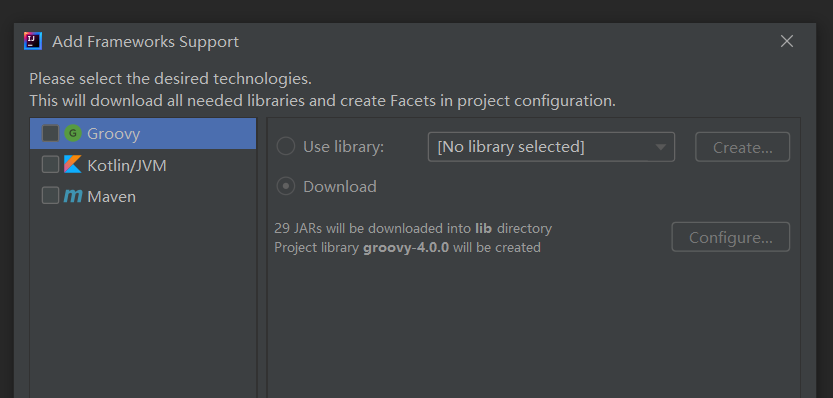Click the Groovy framework icon
This screenshot has height=398, width=833.
tap(73, 133)
